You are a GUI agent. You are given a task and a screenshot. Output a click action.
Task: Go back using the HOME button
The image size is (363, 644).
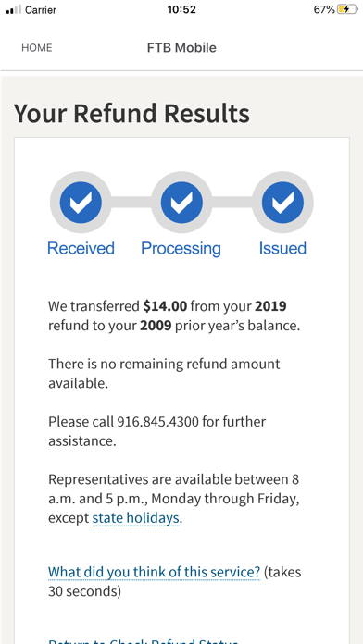(37, 48)
